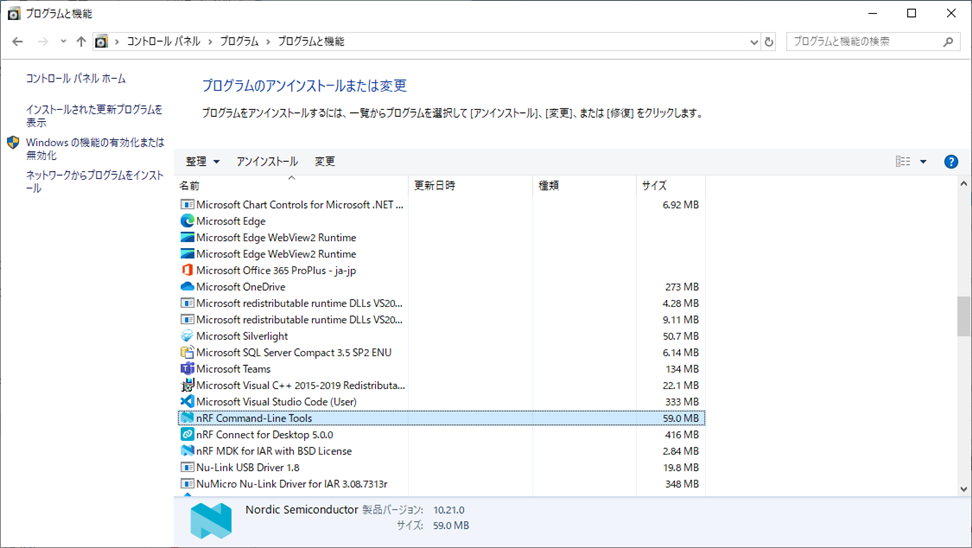The image size is (972, 548).
Task: Click the NuMicro Nu-Link Driver icon
Action: [x=187, y=484]
